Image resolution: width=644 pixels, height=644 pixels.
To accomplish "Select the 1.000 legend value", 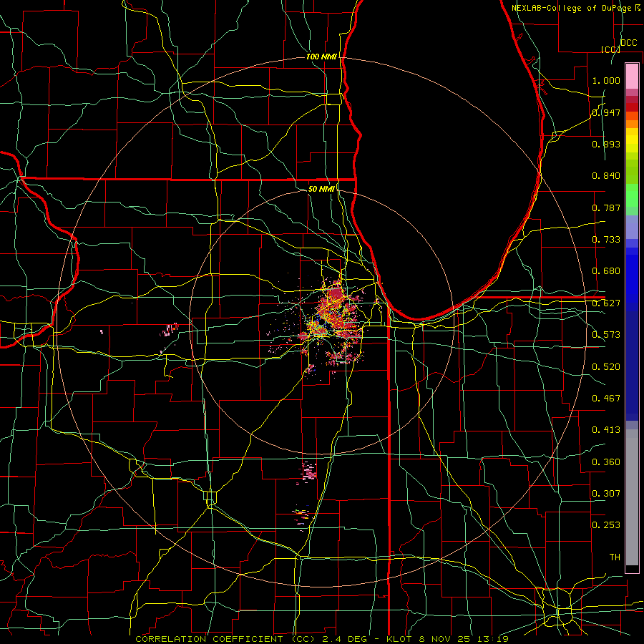I will 606,80.
